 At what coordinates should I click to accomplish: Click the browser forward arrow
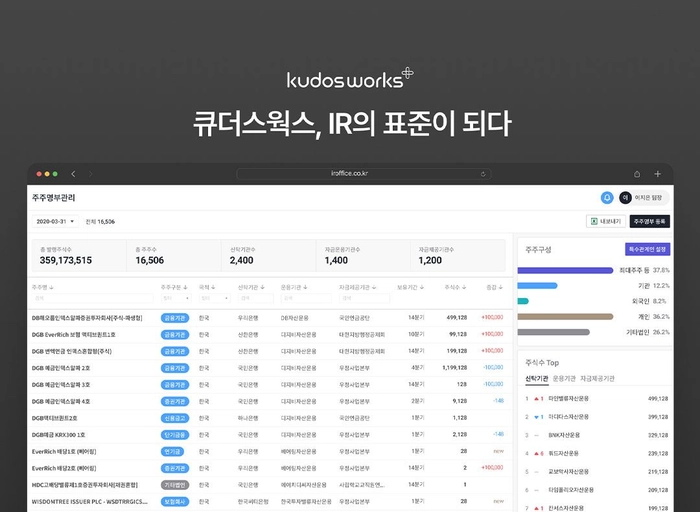tap(92, 174)
